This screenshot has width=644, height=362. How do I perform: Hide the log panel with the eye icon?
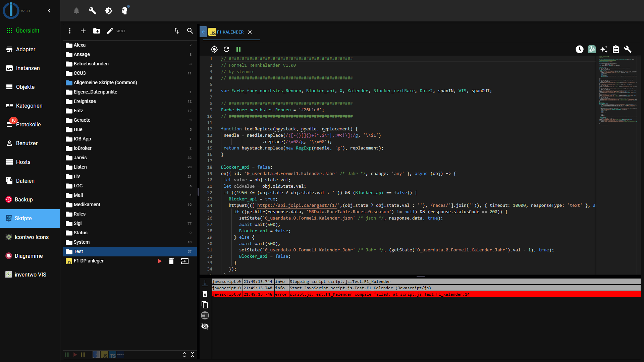[x=205, y=326]
